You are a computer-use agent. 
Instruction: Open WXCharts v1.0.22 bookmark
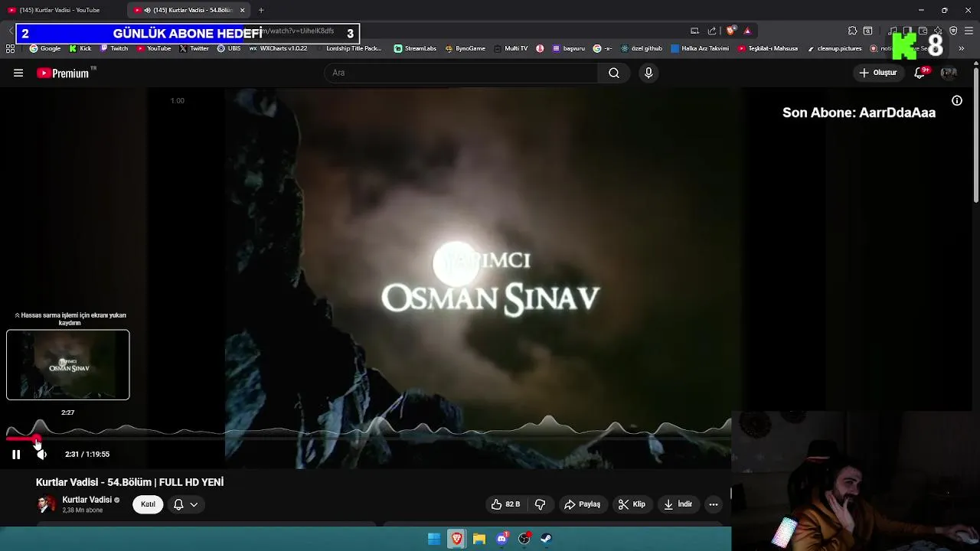[x=279, y=48]
